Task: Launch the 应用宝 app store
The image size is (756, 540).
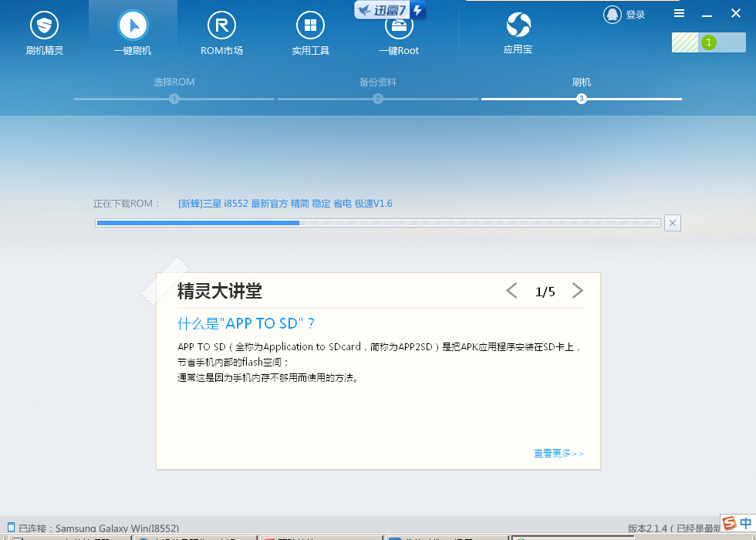Action: (x=518, y=31)
